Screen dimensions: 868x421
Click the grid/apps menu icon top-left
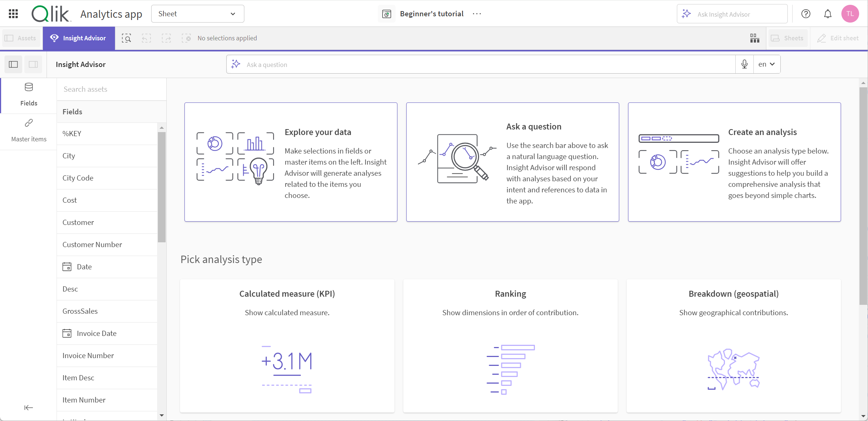coord(13,13)
